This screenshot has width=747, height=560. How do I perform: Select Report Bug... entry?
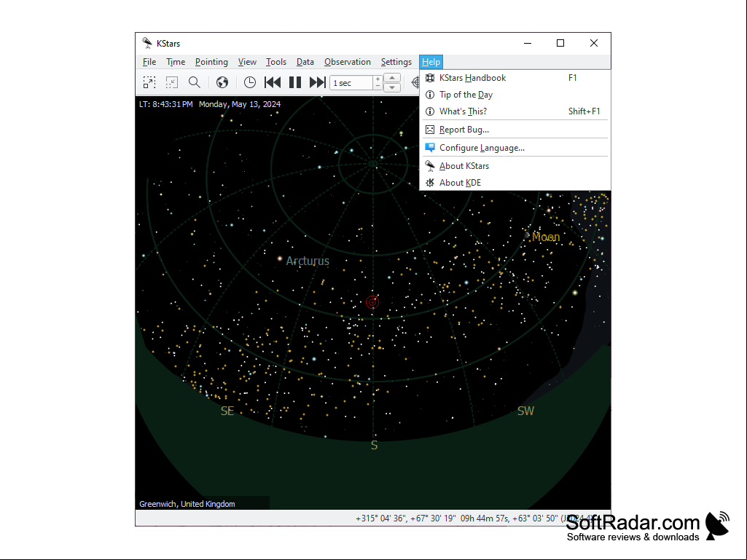point(515,130)
